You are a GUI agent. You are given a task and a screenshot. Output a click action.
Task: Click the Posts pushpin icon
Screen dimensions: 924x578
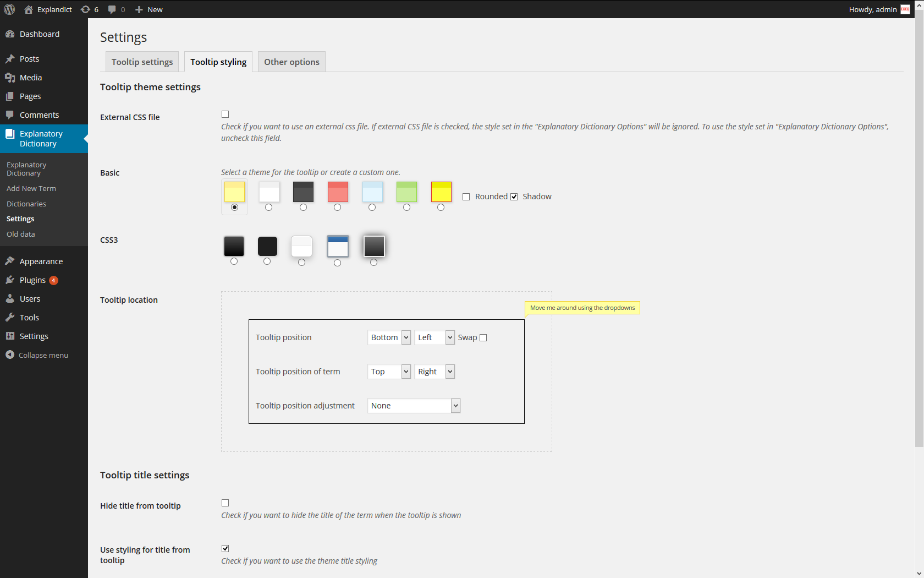pos(10,59)
